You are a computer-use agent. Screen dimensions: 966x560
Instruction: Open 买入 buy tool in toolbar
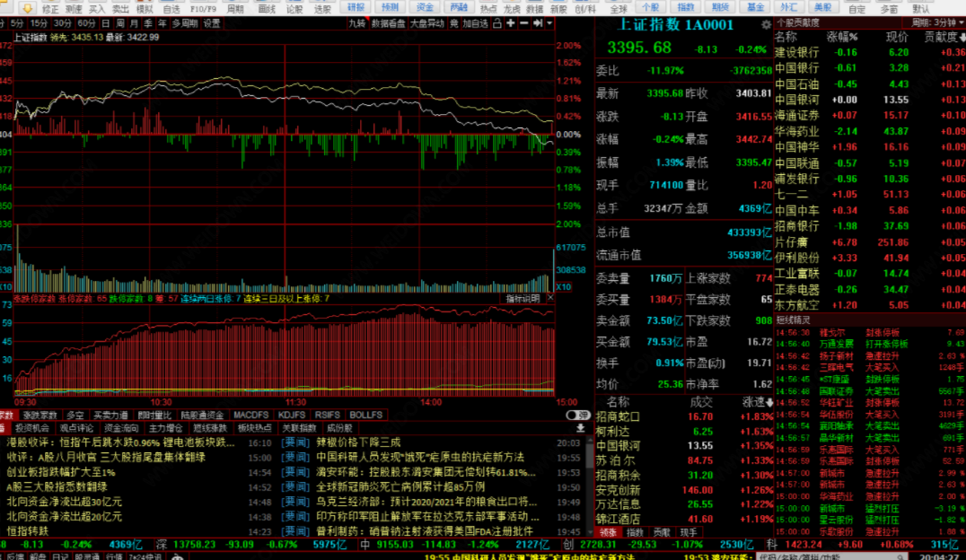(x=97, y=8)
